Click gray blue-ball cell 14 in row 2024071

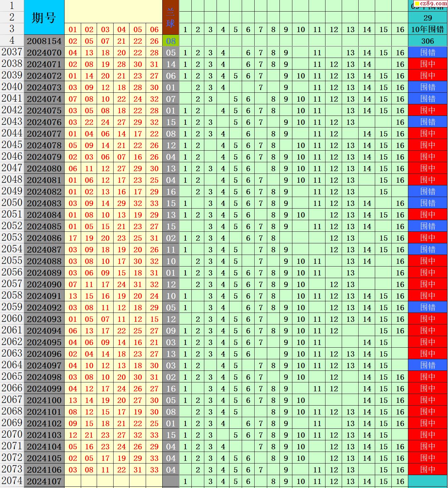point(171,64)
